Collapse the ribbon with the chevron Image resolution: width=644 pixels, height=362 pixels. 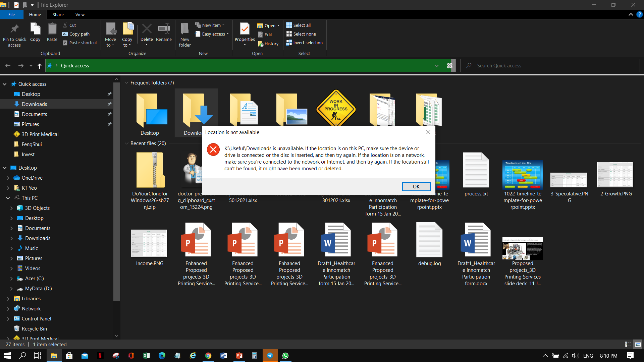pos(631,14)
